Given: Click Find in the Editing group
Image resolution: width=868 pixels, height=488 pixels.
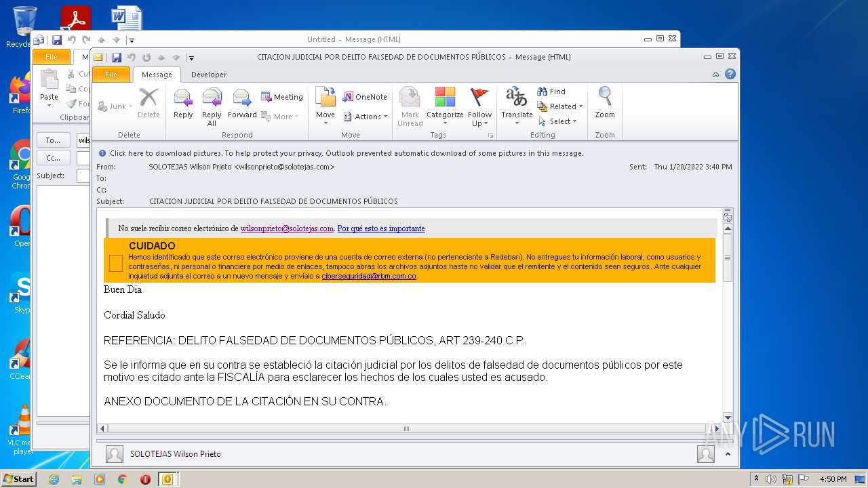Looking at the screenshot, I should (x=551, y=91).
